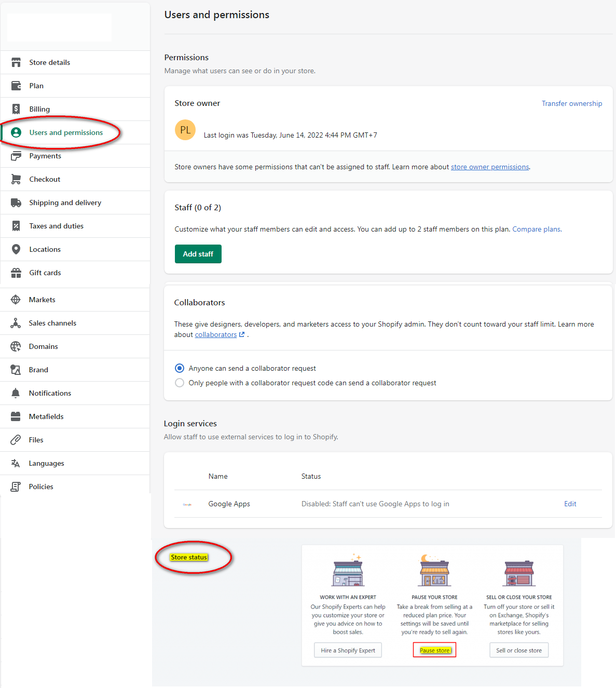This screenshot has height=688, width=616.
Task: Go to Locations settings
Action: tap(75, 249)
